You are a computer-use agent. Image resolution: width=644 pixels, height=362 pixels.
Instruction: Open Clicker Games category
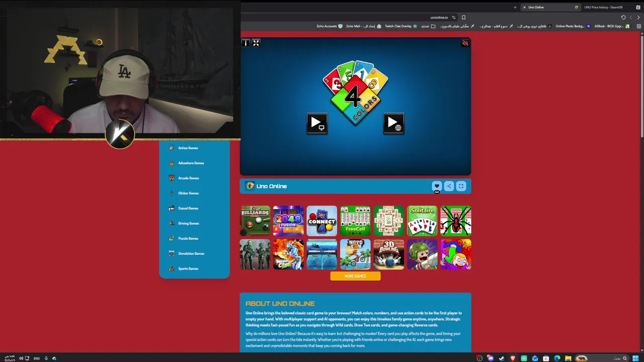[x=188, y=193]
